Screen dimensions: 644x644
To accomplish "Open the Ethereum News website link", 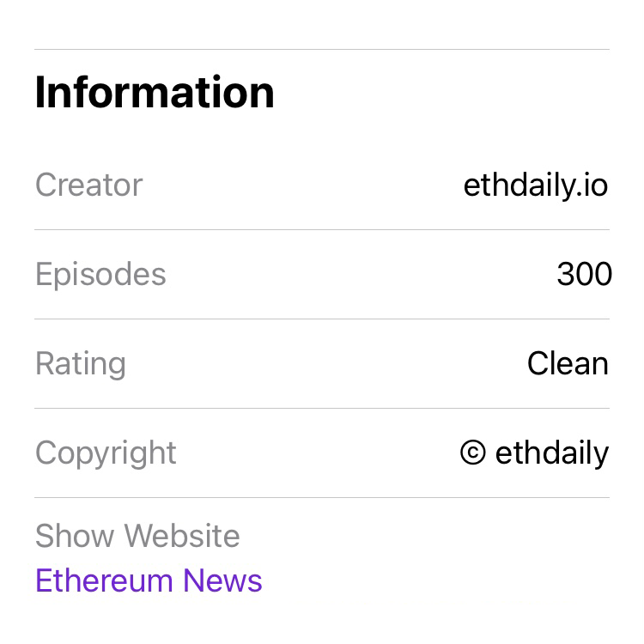I will tap(149, 580).
